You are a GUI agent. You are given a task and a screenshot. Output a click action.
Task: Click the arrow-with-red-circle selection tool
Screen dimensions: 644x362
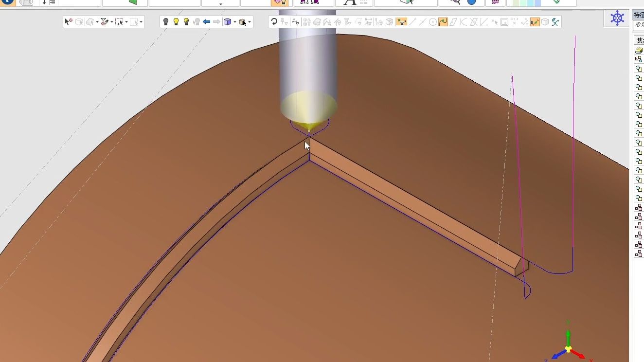click(x=69, y=22)
